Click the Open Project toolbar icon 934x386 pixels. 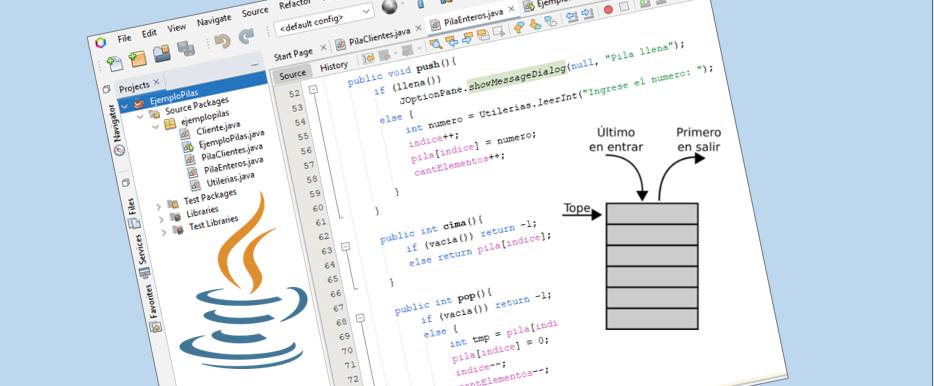point(163,54)
